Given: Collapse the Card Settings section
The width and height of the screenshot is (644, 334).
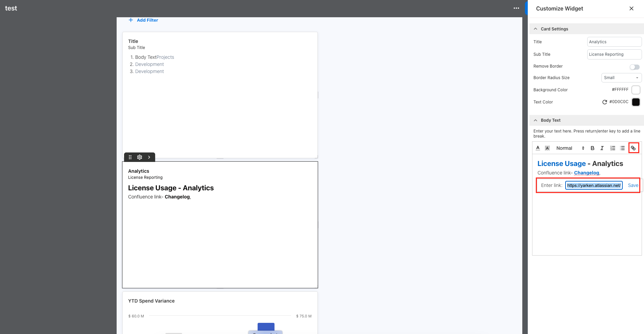Looking at the screenshot, I should 535,29.
